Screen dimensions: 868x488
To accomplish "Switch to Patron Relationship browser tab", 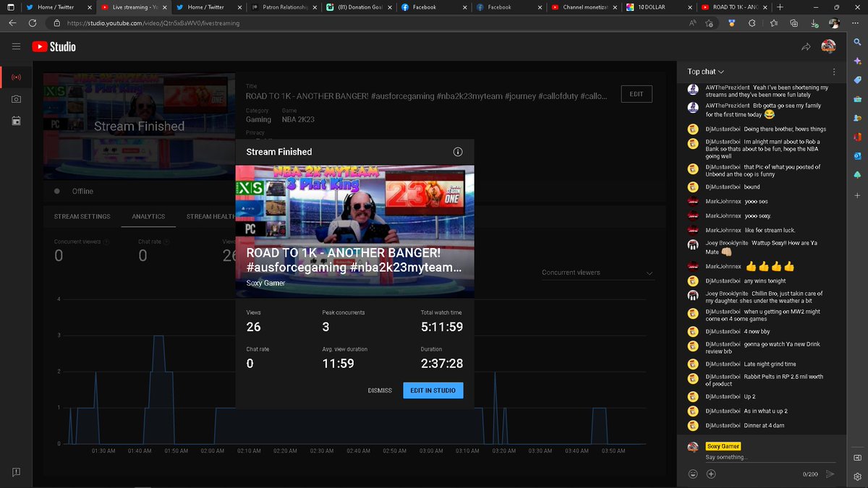I will pos(284,7).
